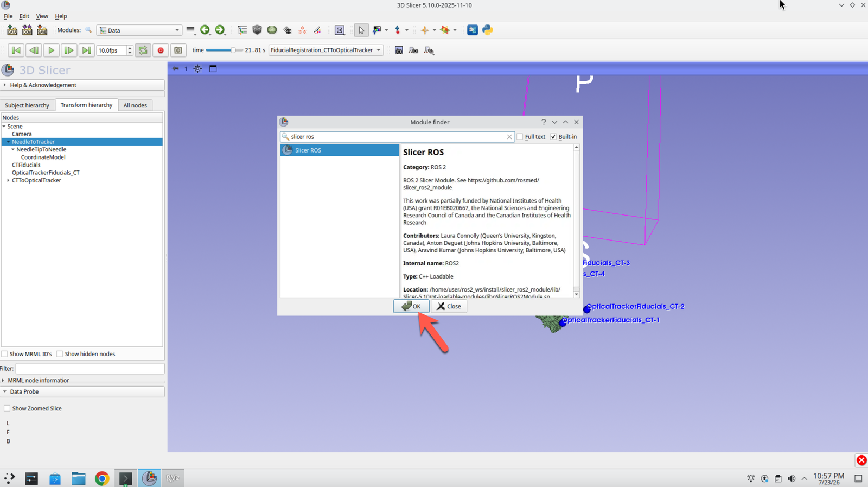
Task: Click the module search magnifier icon
Action: coord(88,30)
